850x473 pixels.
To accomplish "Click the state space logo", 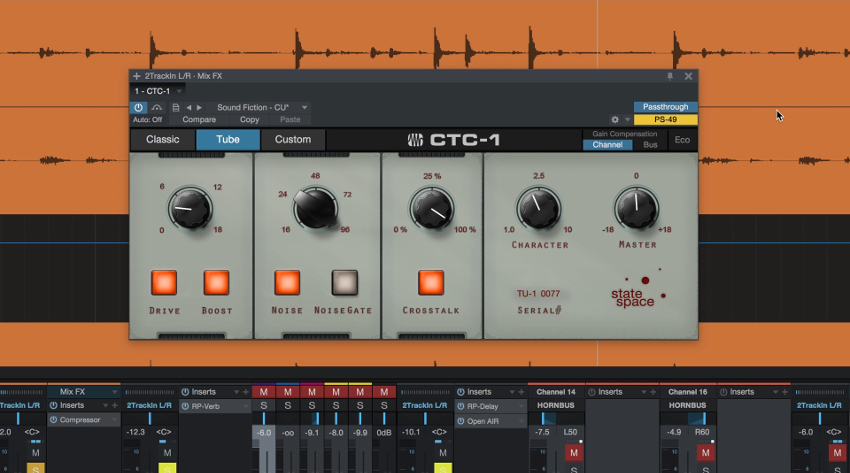I will [638, 290].
